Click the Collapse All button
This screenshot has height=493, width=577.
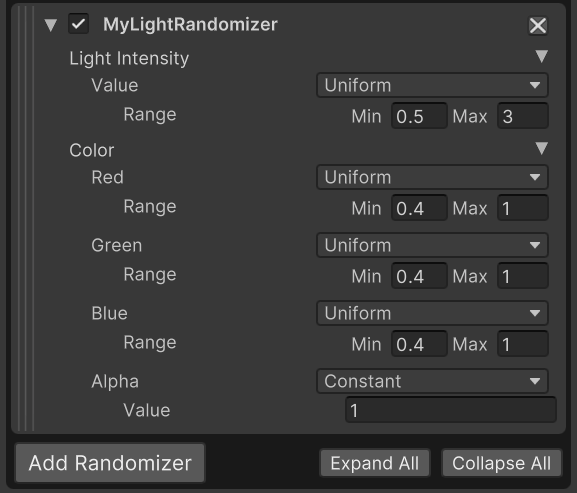coord(502,463)
